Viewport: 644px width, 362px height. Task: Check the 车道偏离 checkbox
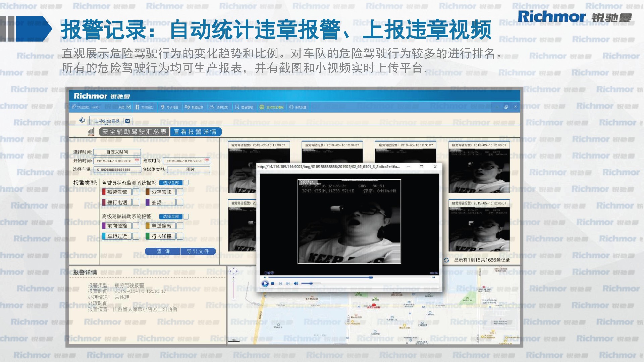[x=180, y=226]
